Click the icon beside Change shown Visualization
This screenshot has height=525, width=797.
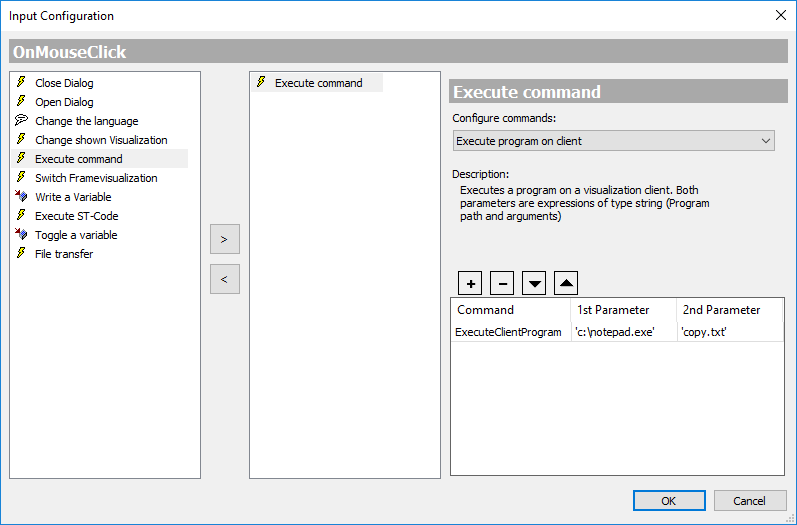pos(21,139)
